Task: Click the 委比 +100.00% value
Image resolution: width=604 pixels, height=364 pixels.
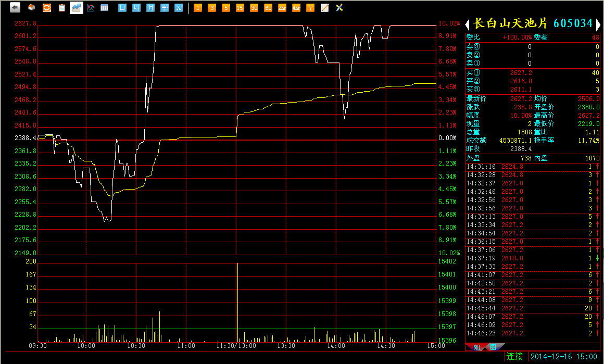Action: pyautogui.click(x=518, y=37)
